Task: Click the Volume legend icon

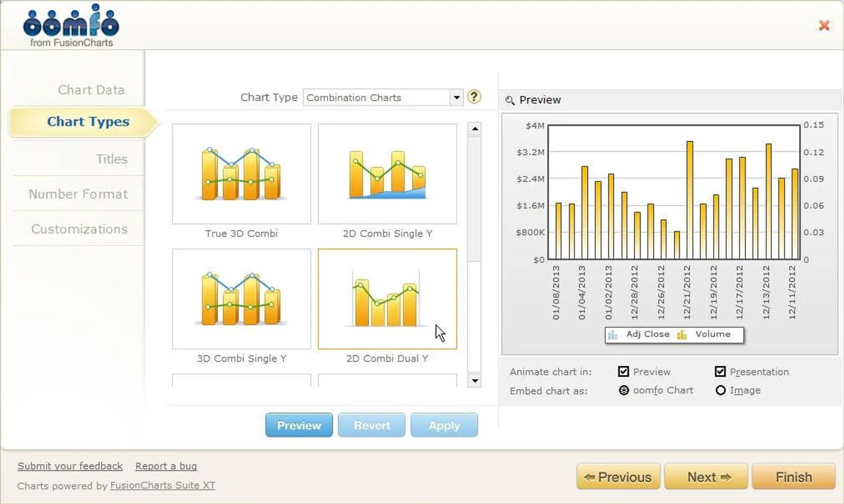Action: click(x=682, y=335)
